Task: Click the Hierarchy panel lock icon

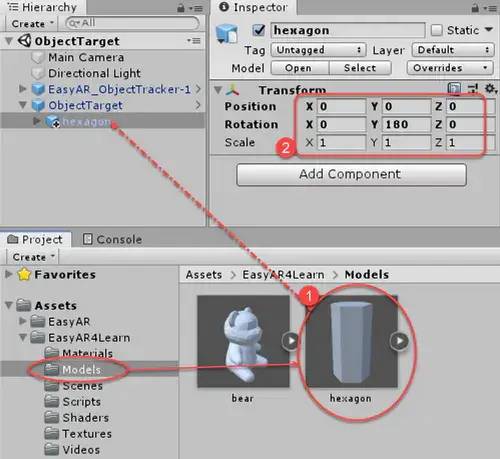Action: coord(181,8)
